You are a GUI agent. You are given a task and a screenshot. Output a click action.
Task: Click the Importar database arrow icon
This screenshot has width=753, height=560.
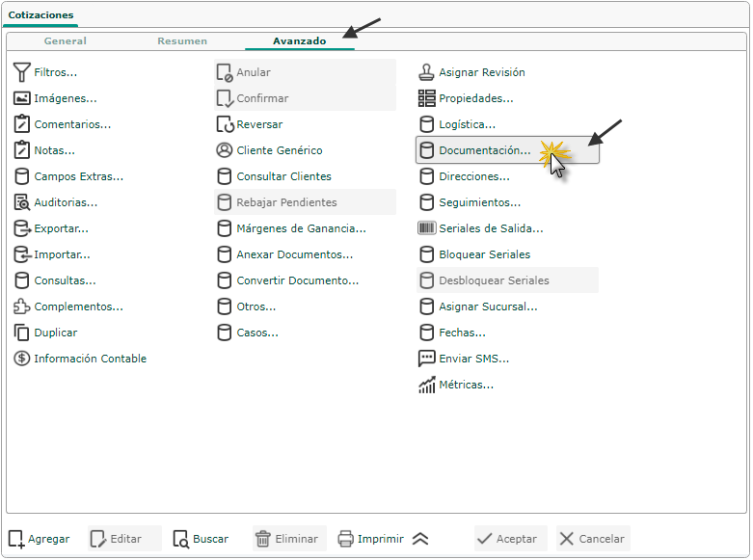coord(21,254)
